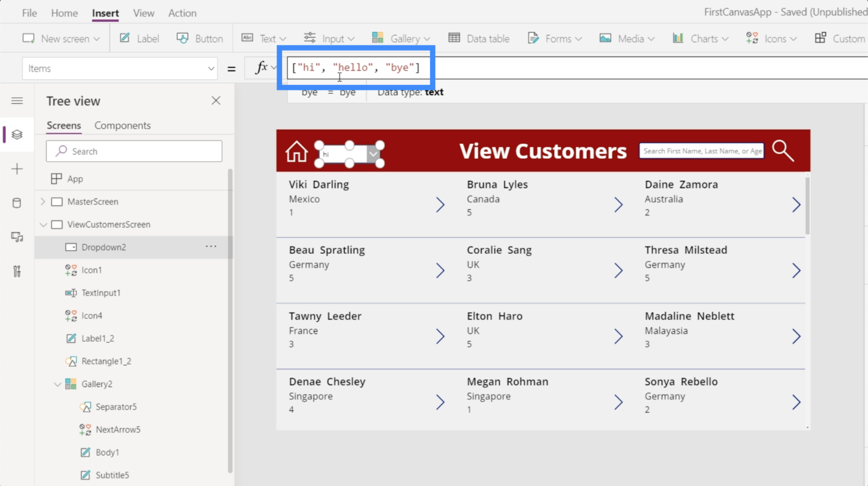The height and width of the screenshot is (486, 868).
Task: Open the Dropdown2 more options ellipsis
Action: point(211,247)
